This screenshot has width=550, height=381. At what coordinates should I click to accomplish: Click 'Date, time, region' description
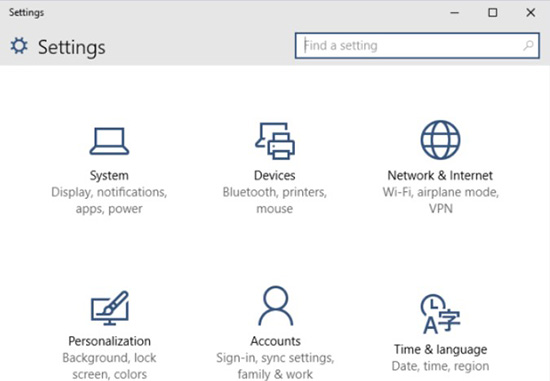click(x=440, y=366)
